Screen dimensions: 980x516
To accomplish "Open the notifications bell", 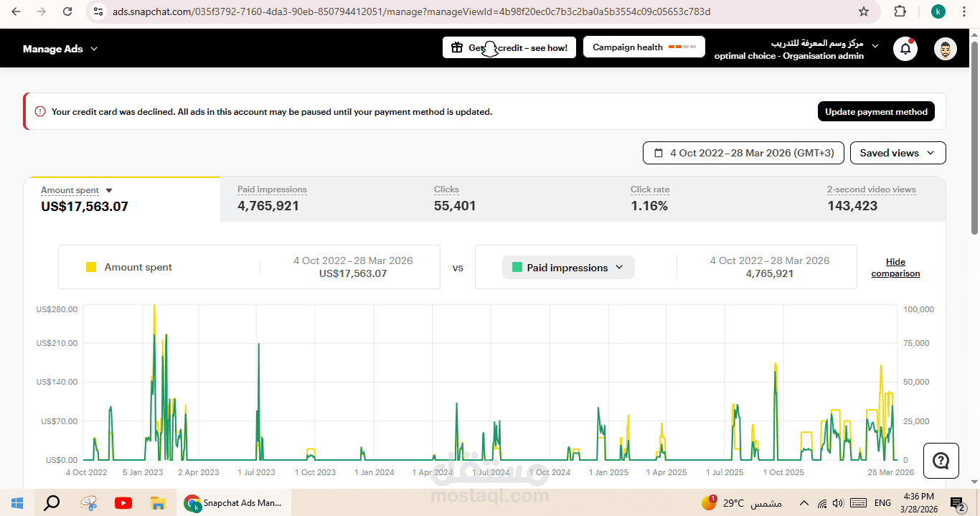I will coord(905,49).
